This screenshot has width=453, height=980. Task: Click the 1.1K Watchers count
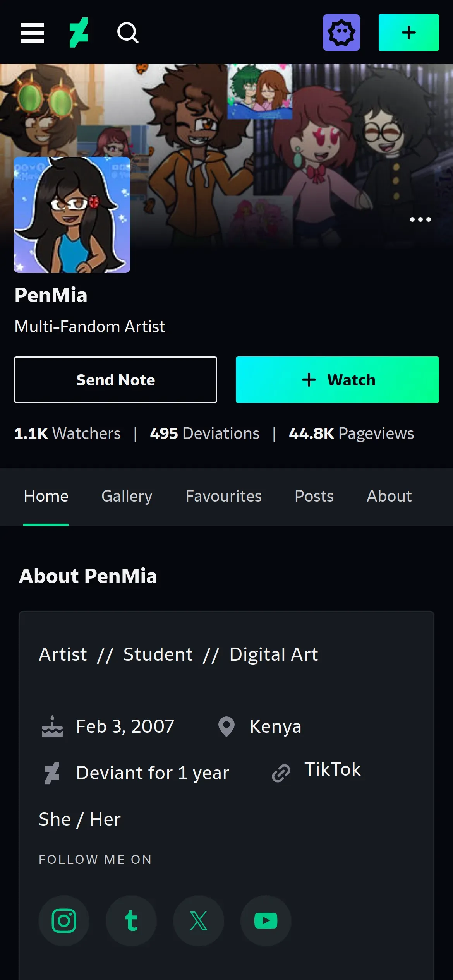[67, 433]
